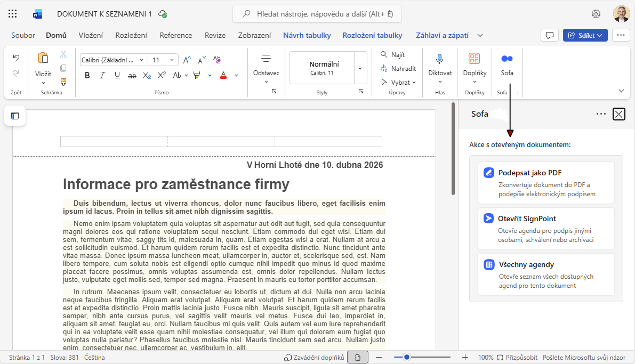
Task: Open the Doplňky add-ins icon
Action: point(474,59)
